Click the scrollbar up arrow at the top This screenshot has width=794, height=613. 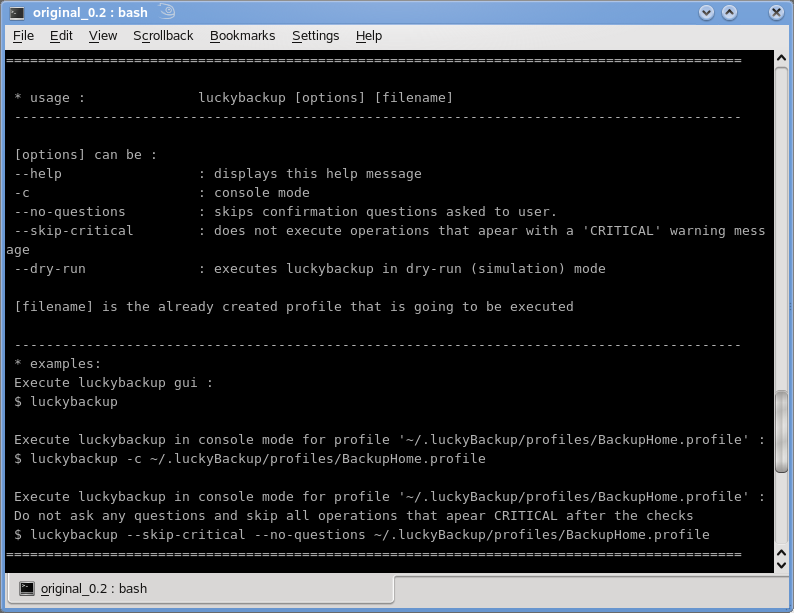pyautogui.click(x=781, y=58)
